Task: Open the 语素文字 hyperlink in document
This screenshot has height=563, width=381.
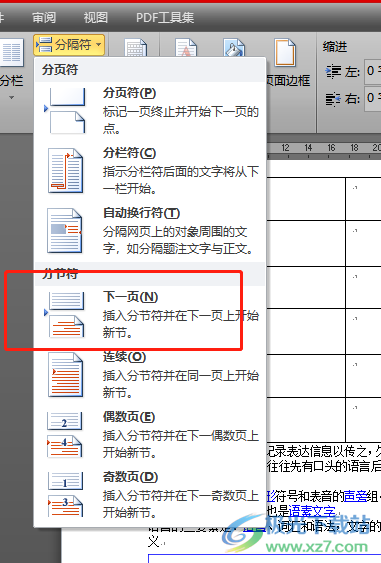Action: click(x=312, y=511)
